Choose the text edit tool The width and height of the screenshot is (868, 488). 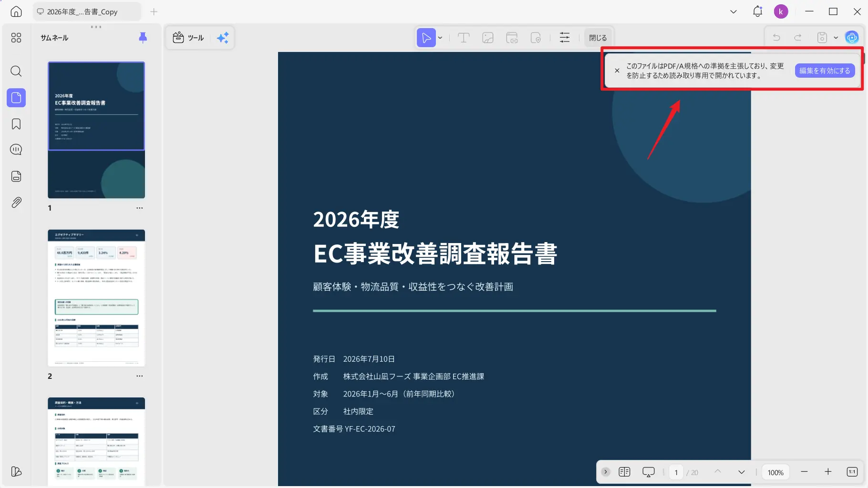(464, 38)
